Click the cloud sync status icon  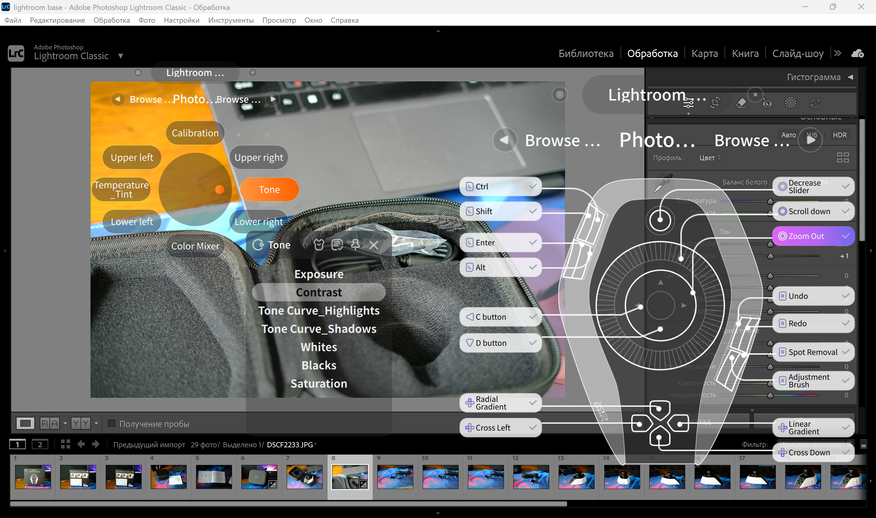coord(858,54)
